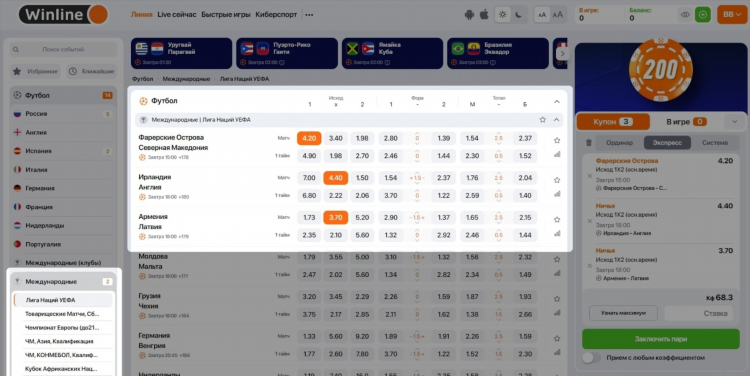Open statistics icon for Армения Латвия match
750x376 pixels.
tap(557, 234)
